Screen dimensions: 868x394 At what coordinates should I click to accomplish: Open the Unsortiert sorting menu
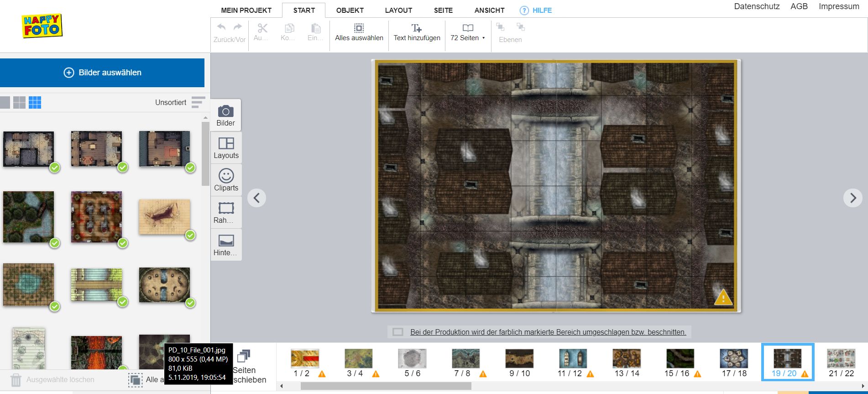pyautogui.click(x=180, y=102)
